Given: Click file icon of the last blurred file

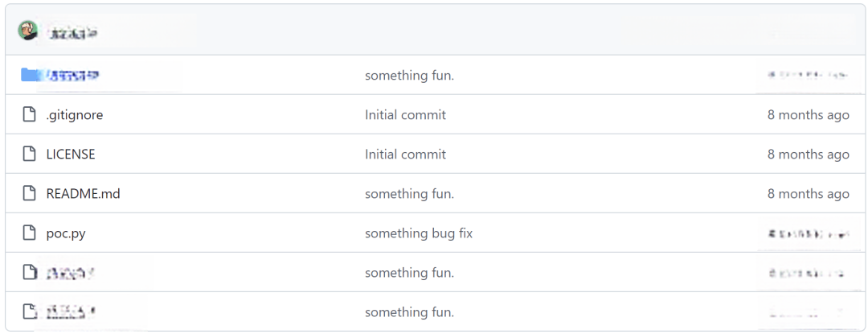Looking at the screenshot, I should (30, 311).
